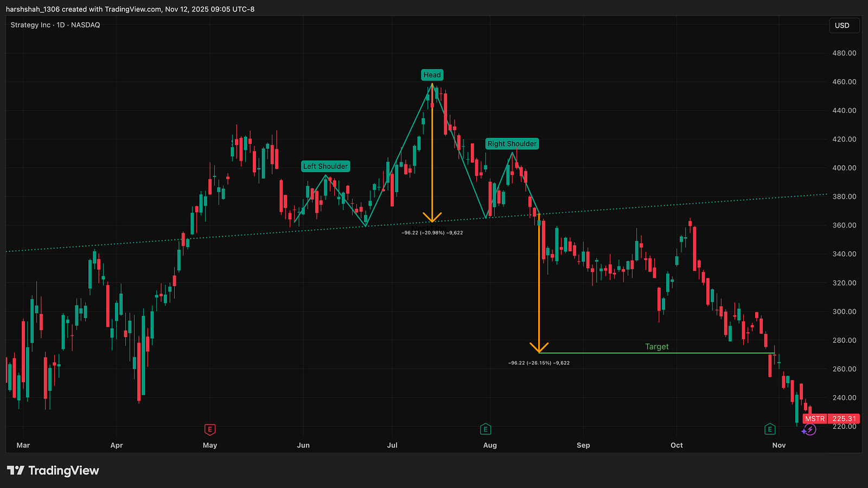This screenshot has height=488, width=868.
Task: Click the 280.00 price axis label
Action: tap(844, 340)
